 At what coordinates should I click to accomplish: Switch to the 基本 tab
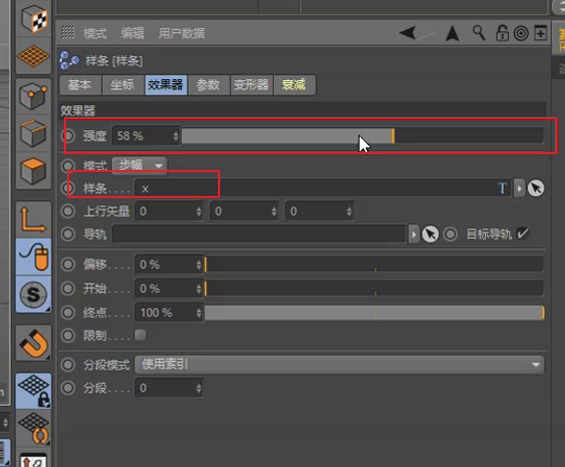[x=81, y=85]
